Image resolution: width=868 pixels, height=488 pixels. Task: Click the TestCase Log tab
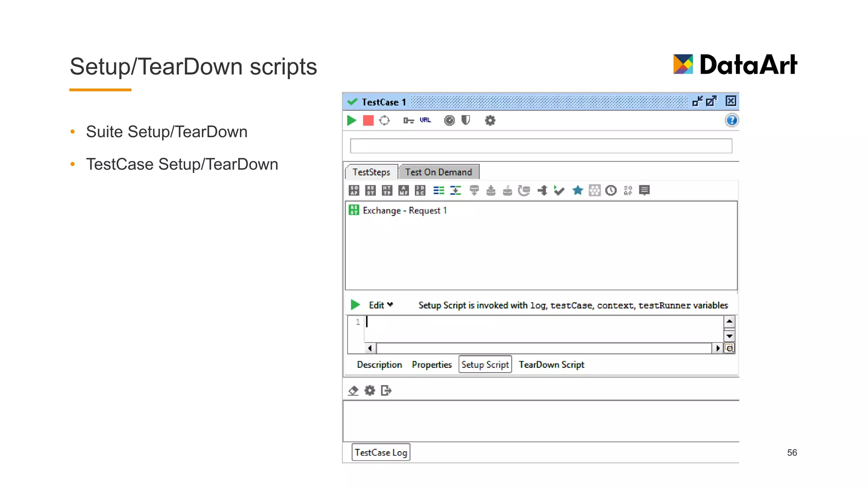pos(381,452)
